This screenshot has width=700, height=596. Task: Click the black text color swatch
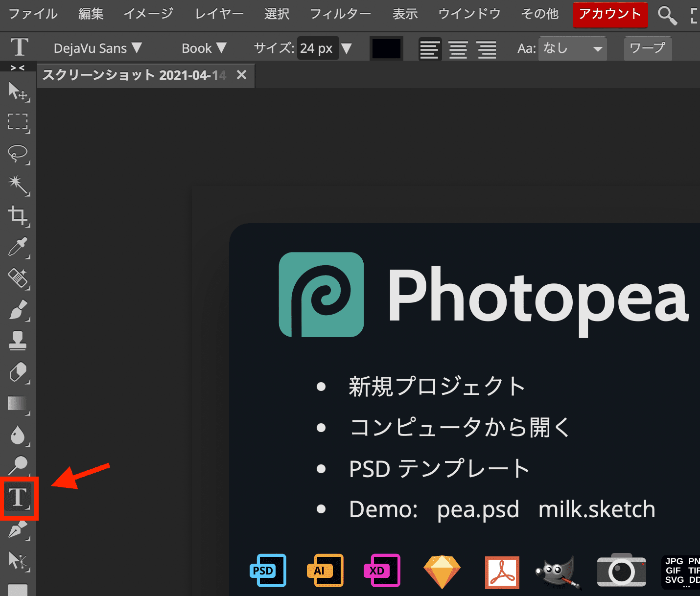386,48
